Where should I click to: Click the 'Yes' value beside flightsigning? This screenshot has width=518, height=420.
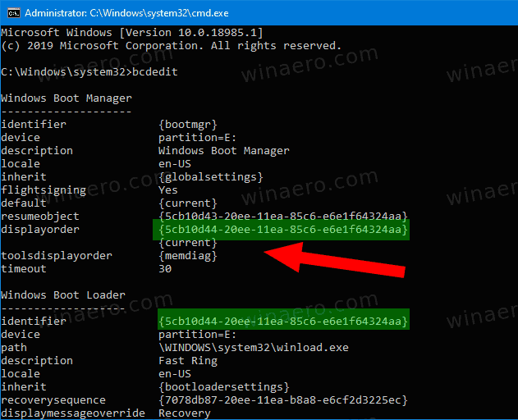coord(167,190)
